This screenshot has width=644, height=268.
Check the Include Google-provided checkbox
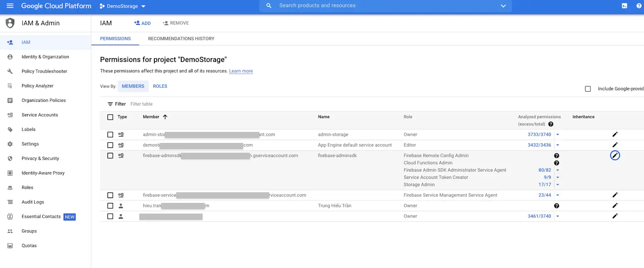588,89
